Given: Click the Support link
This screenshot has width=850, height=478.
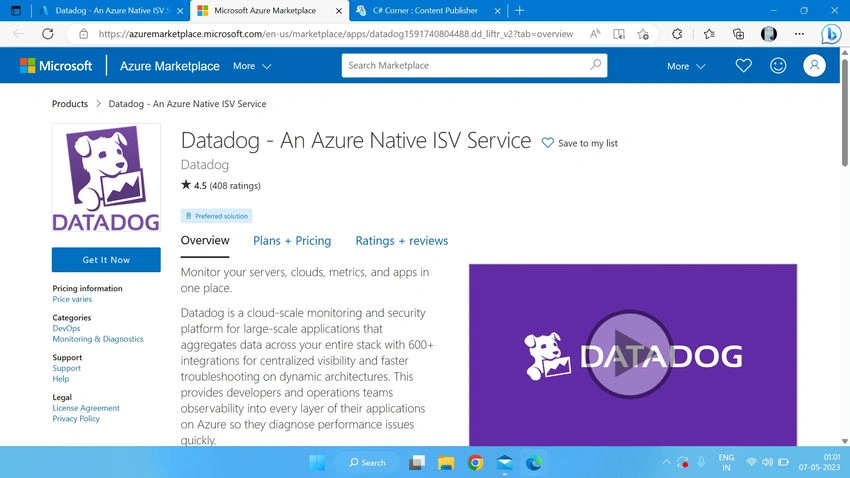Looking at the screenshot, I should coord(66,368).
